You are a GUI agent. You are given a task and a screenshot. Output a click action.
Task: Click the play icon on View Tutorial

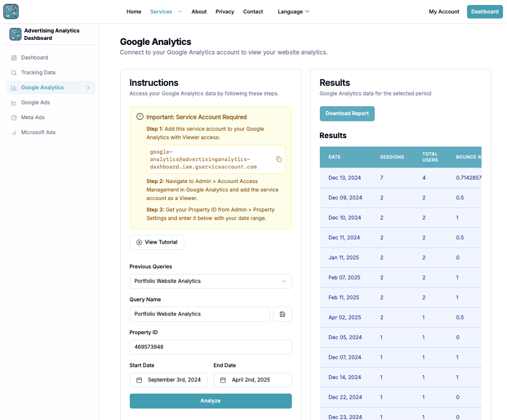tap(139, 242)
